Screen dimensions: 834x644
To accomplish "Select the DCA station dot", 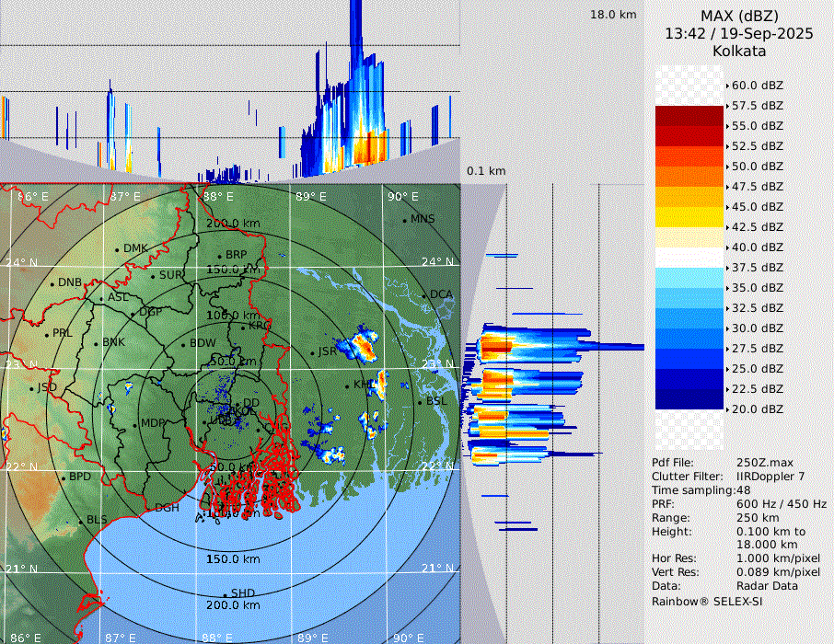I will click(425, 294).
